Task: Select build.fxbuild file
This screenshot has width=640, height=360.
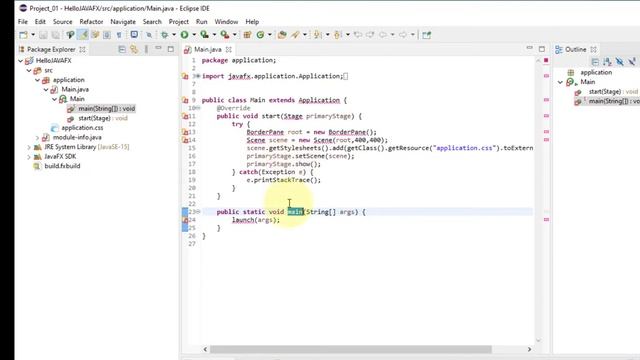Action: (62, 166)
